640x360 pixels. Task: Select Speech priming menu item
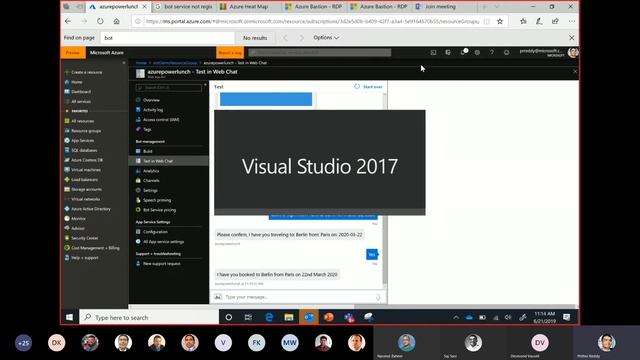(157, 200)
